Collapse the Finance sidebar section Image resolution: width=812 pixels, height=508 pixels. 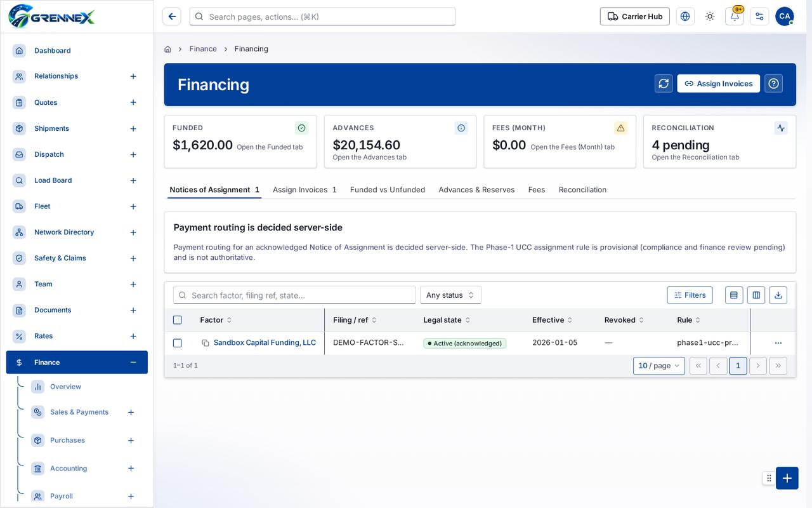(133, 363)
